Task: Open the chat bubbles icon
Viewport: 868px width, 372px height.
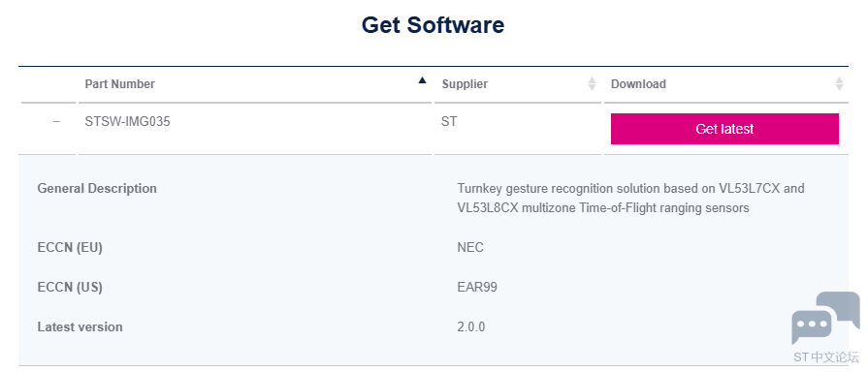Action: coord(824,318)
